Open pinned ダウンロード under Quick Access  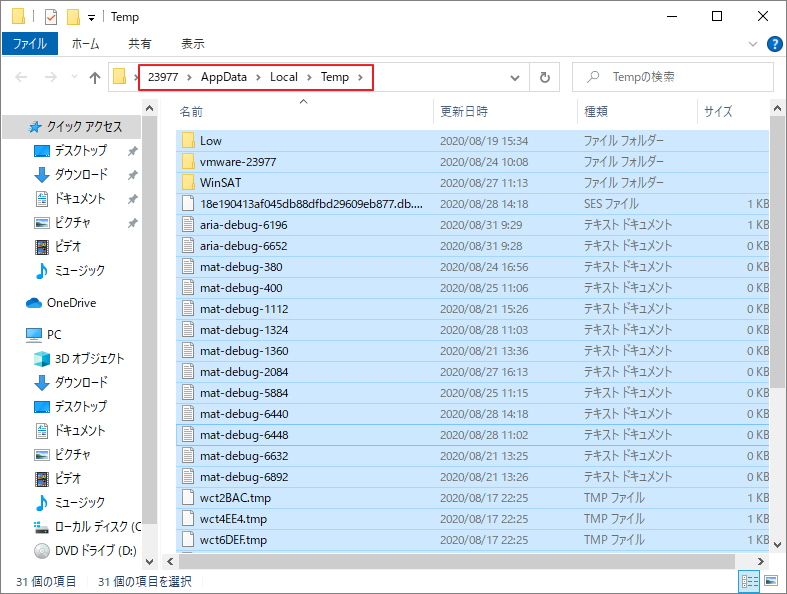80,175
